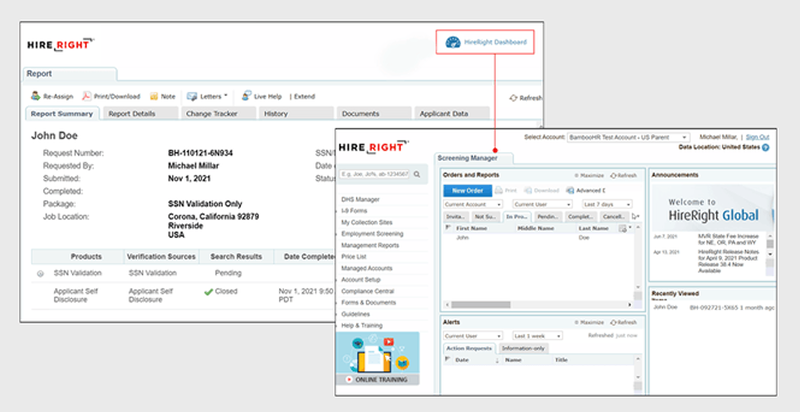Click the Re-Assign toolbar icon
800x412 pixels.
click(36, 96)
